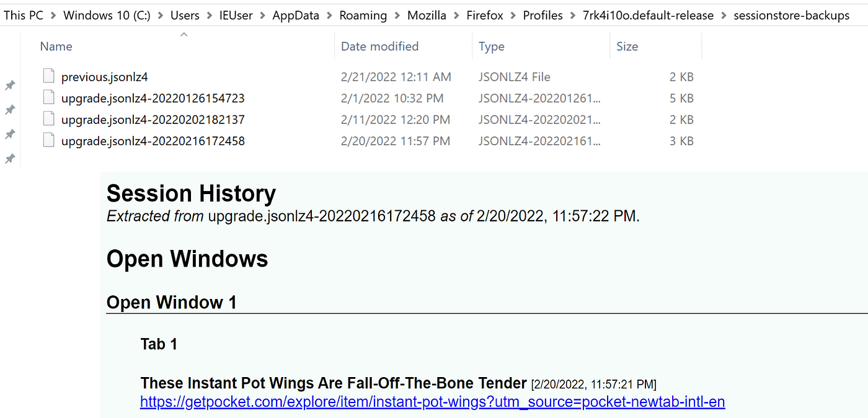Screen dimensions: 868x418
Task: Open the getpocket.com instant-pot-wings link
Action: point(432,401)
